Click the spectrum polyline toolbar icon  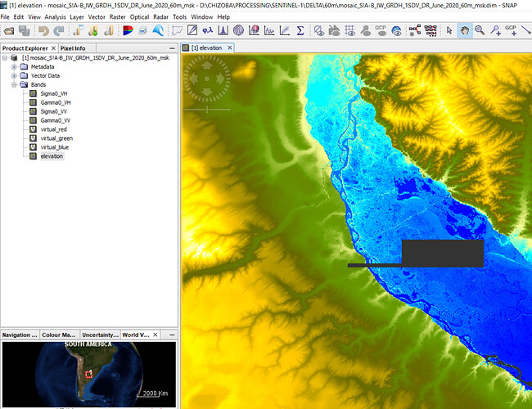tap(177, 30)
